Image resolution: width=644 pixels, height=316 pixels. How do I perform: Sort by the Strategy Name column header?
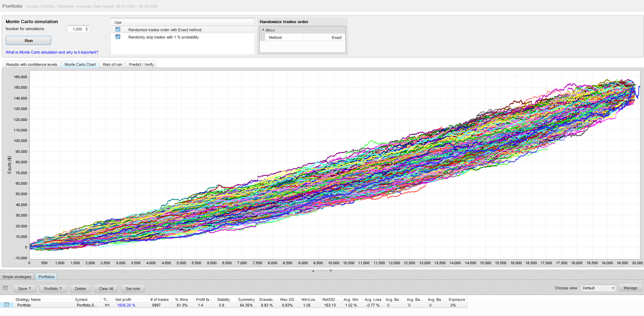(x=43, y=300)
